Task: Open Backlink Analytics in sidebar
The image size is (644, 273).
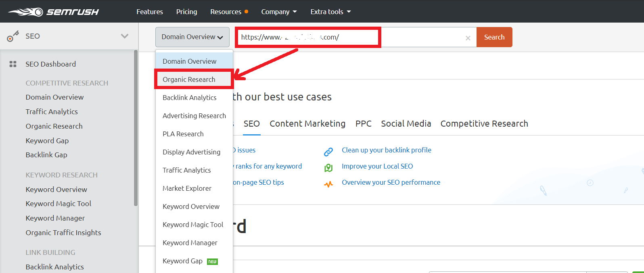Action: point(54,267)
